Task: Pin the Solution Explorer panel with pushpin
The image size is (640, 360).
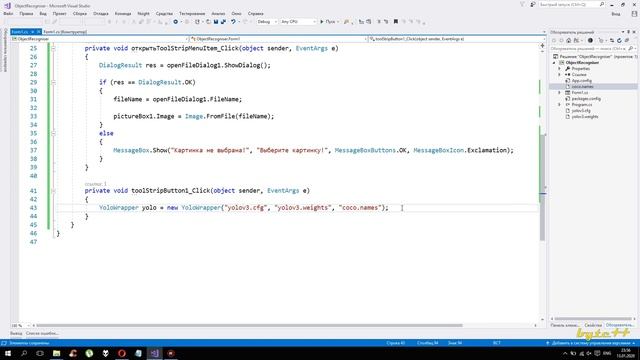Action: coord(629,32)
